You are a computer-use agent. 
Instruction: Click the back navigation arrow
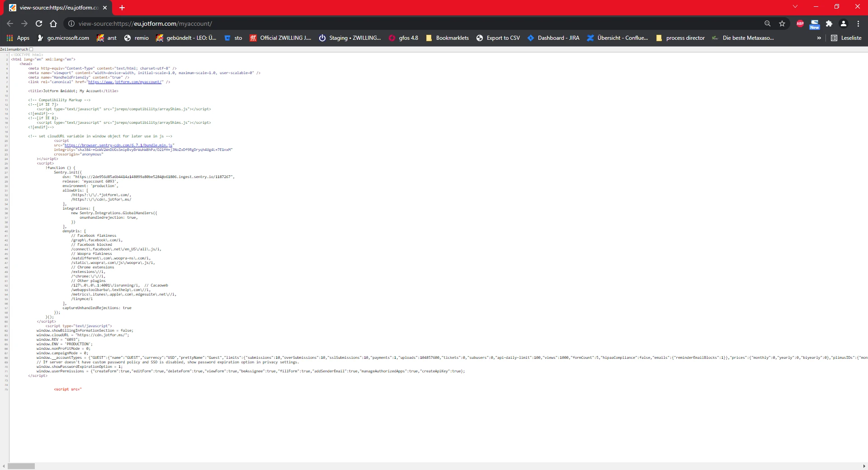click(x=9, y=23)
